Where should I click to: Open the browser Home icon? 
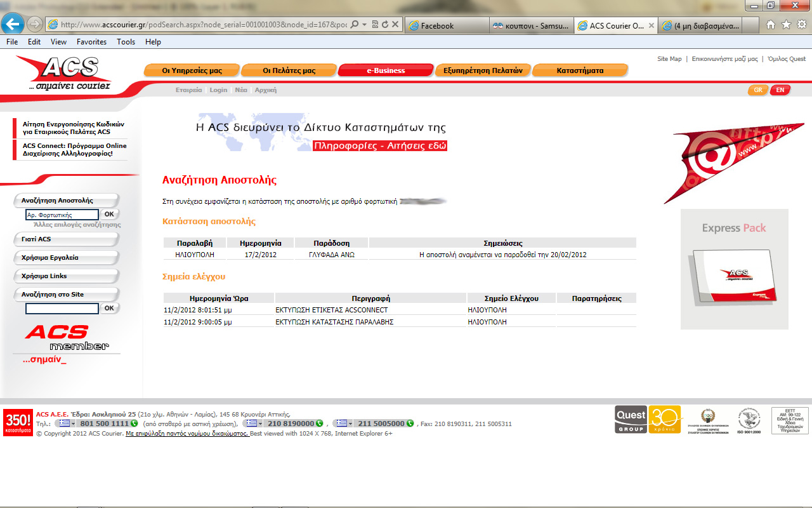point(771,25)
